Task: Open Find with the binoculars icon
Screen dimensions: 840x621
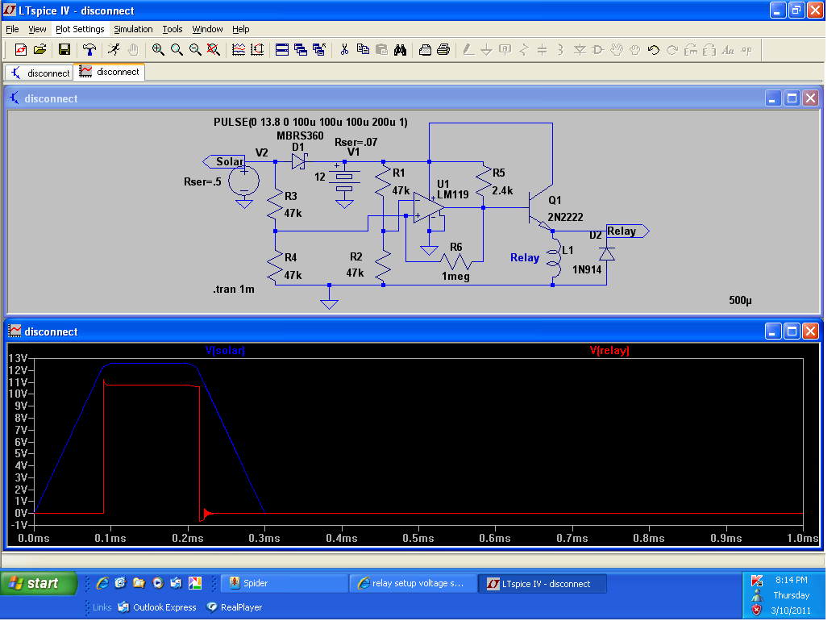Action: [400, 50]
